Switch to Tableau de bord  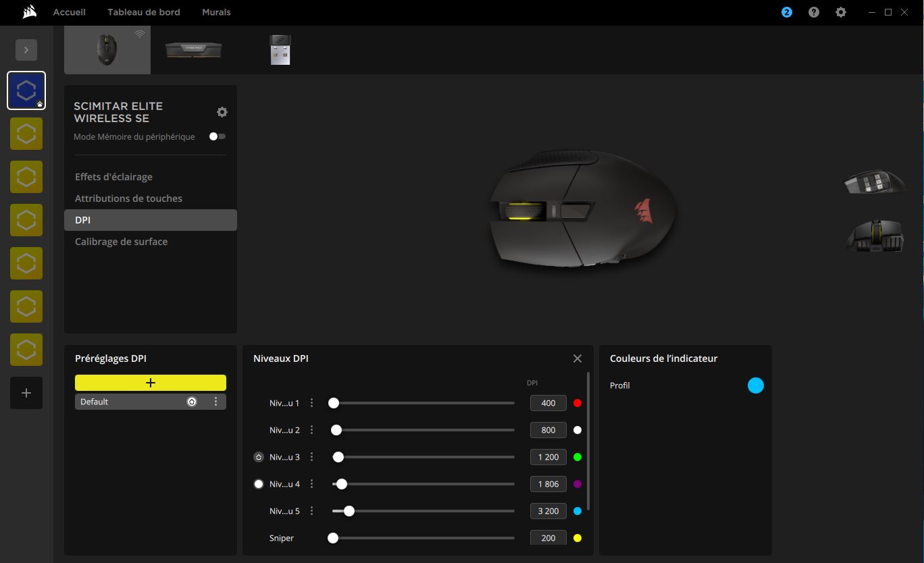click(x=143, y=11)
